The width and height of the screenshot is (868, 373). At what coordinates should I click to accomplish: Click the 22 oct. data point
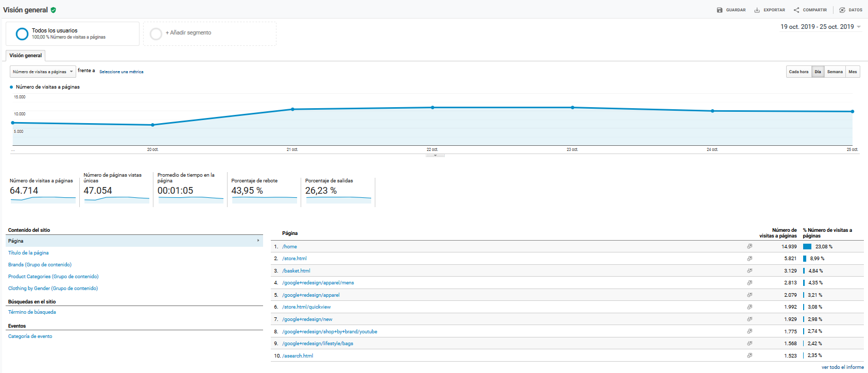click(x=432, y=108)
